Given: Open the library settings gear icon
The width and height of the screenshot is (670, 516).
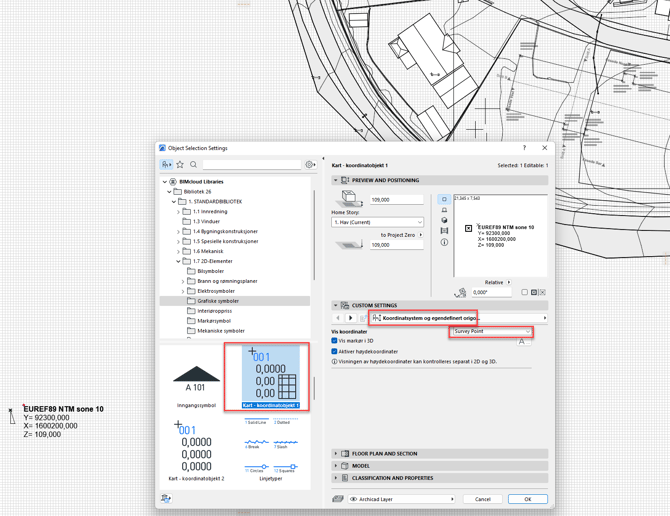Looking at the screenshot, I should (310, 165).
